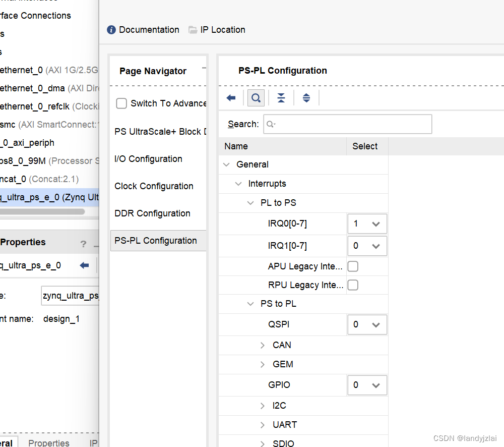Screen dimensions: 504x447
Task: Click the name field containing zynq_ultra_ps
Action: click(70, 296)
